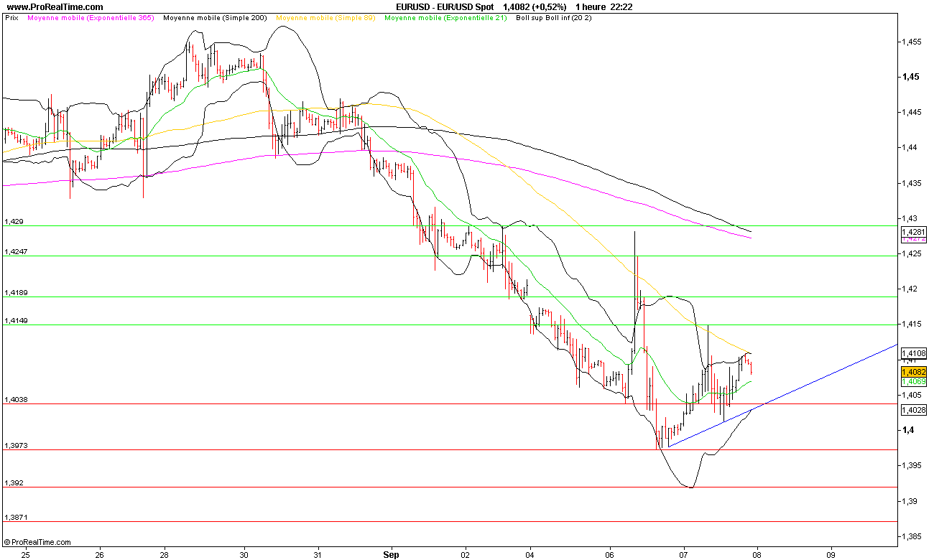Click the 1,429 resistance level label
This screenshot has width=934, height=560.
point(14,222)
